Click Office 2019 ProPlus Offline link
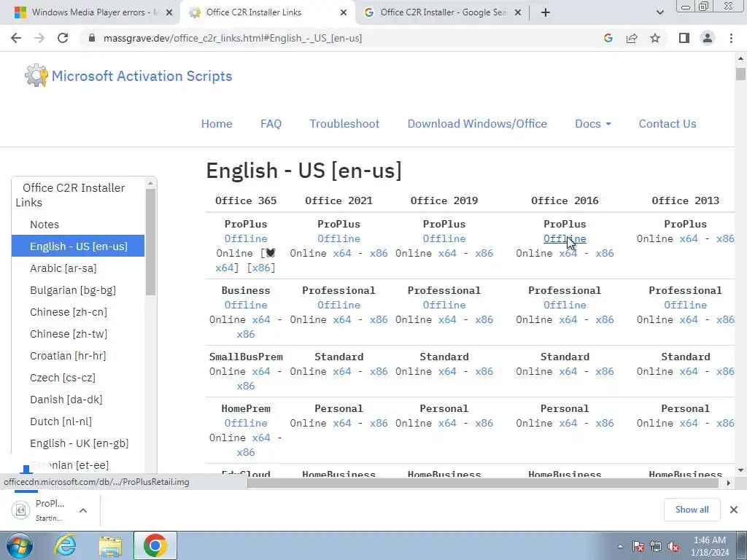Image resolution: width=747 pixels, height=560 pixels. click(x=444, y=238)
